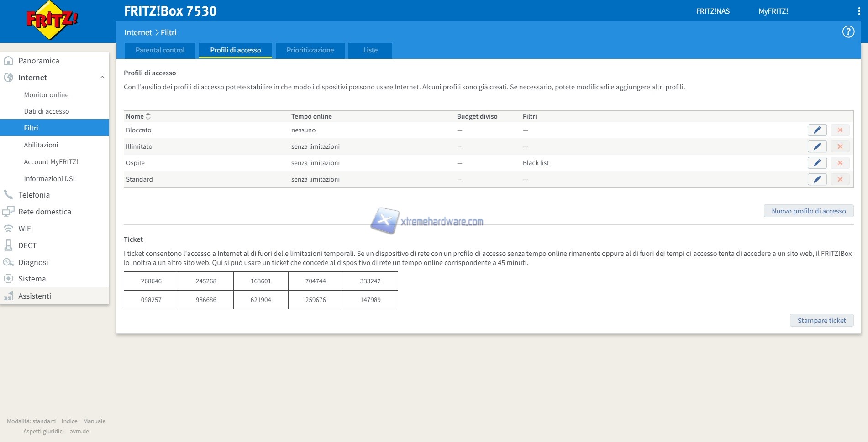The height and width of the screenshot is (442, 868).
Task: Open the three-dot options menu
Action: 859,11
